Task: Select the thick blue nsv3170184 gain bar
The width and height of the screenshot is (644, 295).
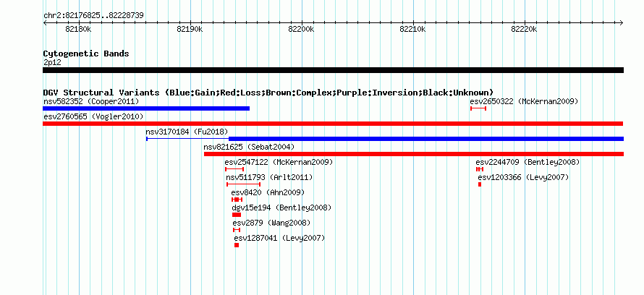Action: [426, 139]
